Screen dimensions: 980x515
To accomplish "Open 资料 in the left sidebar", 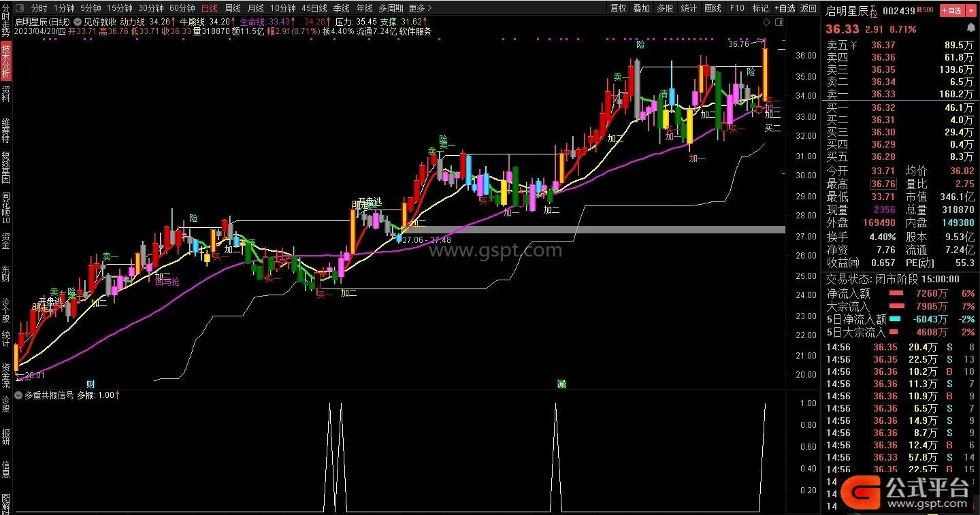I will point(5,93).
